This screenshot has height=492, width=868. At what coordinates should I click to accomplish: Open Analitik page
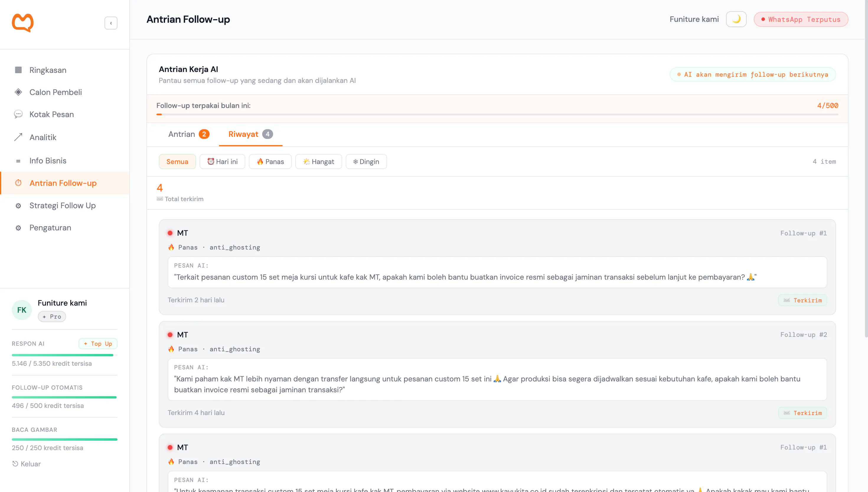[x=65, y=137]
